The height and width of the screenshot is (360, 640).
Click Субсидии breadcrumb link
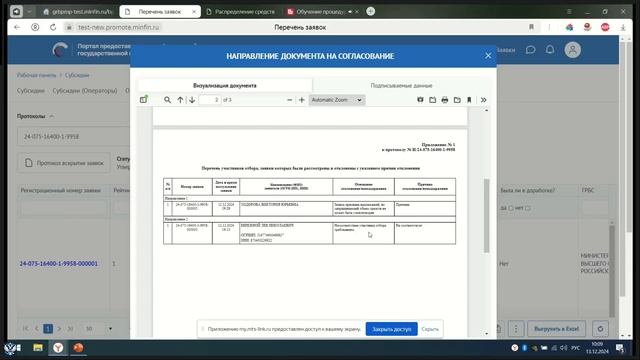(x=77, y=75)
